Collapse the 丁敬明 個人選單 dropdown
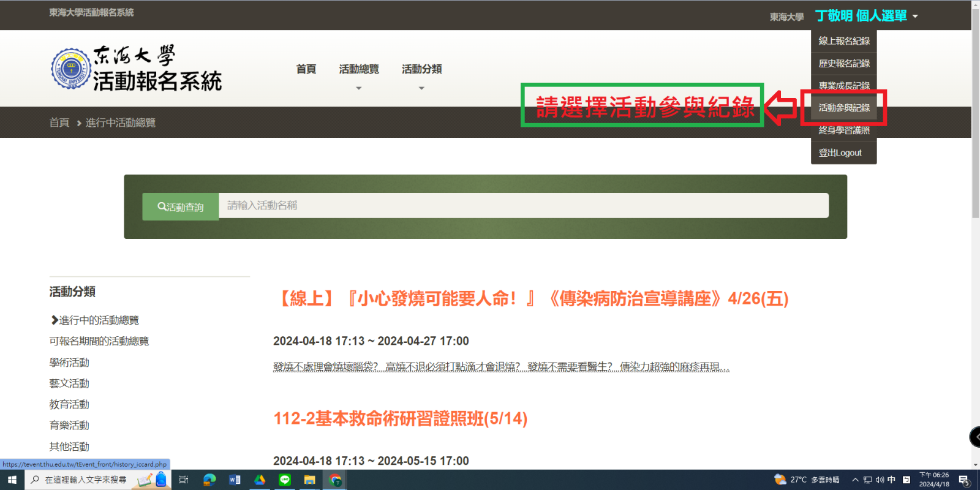 click(866, 16)
